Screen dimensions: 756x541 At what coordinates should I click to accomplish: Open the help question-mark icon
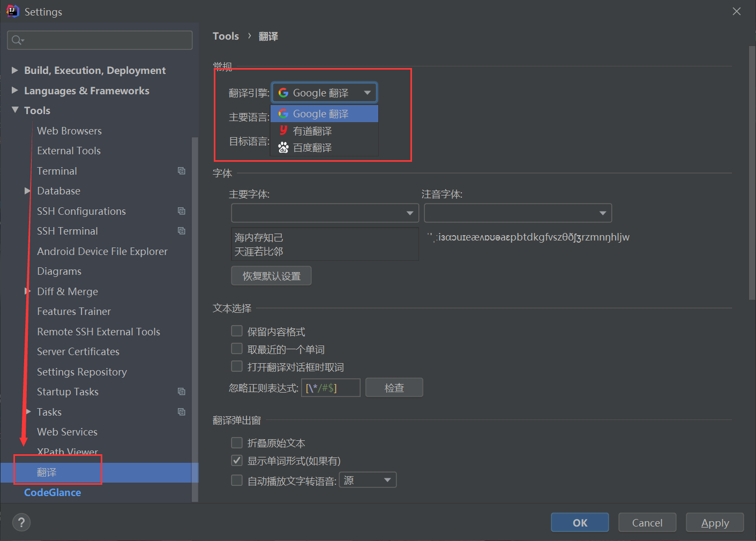(x=21, y=522)
